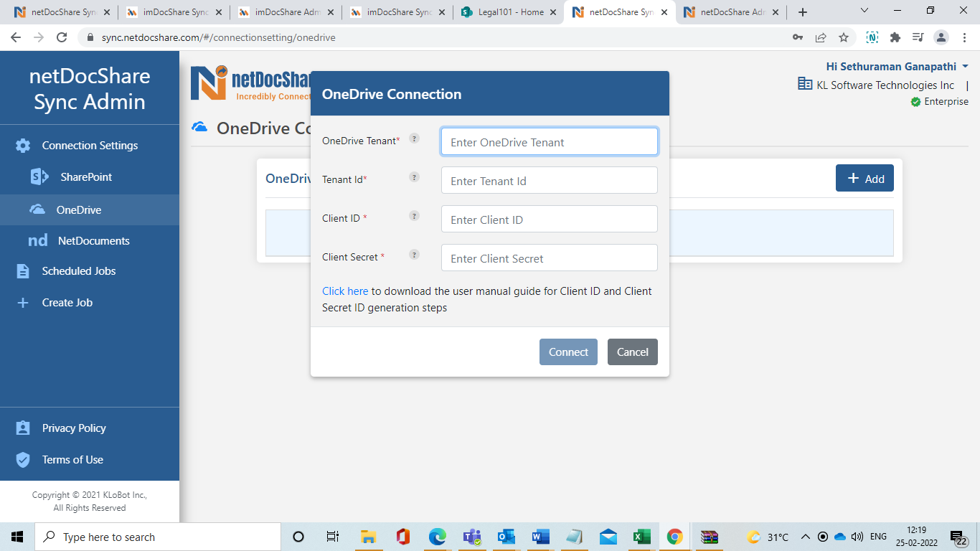Click the SharePoint icon in sidebar
The height and width of the screenshot is (551, 980).
click(x=39, y=176)
